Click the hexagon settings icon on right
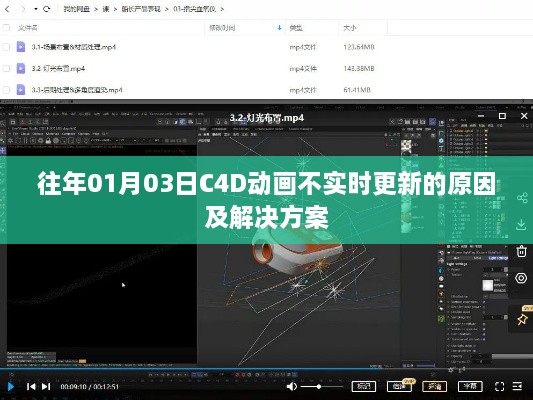The height and width of the screenshot is (400, 533). [521, 278]
